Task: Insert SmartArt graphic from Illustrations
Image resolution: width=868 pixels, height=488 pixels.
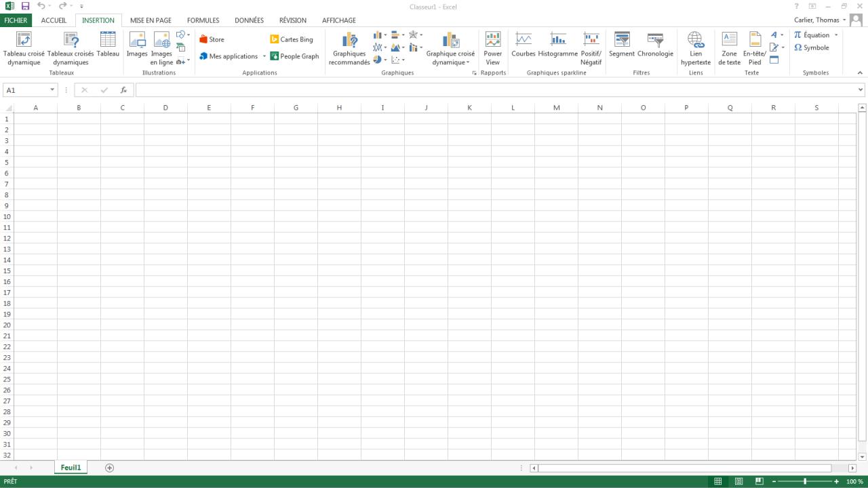Action: point(181,47)
